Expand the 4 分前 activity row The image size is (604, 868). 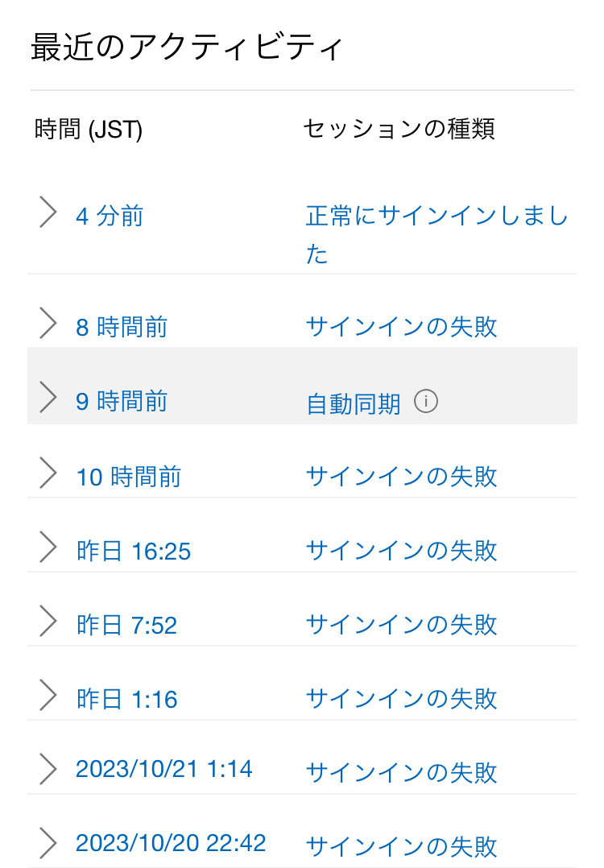(x=48, y=213)
